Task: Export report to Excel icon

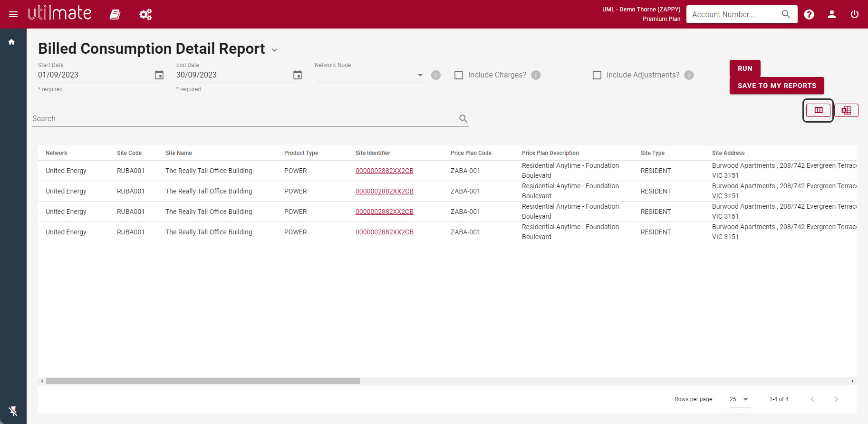Action: point(846,110)
